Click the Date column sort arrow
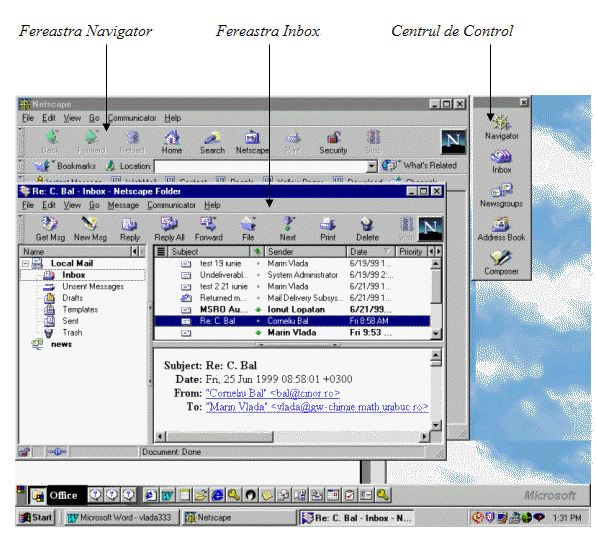This screenshot has width=597, height=535. pos(387,251)
